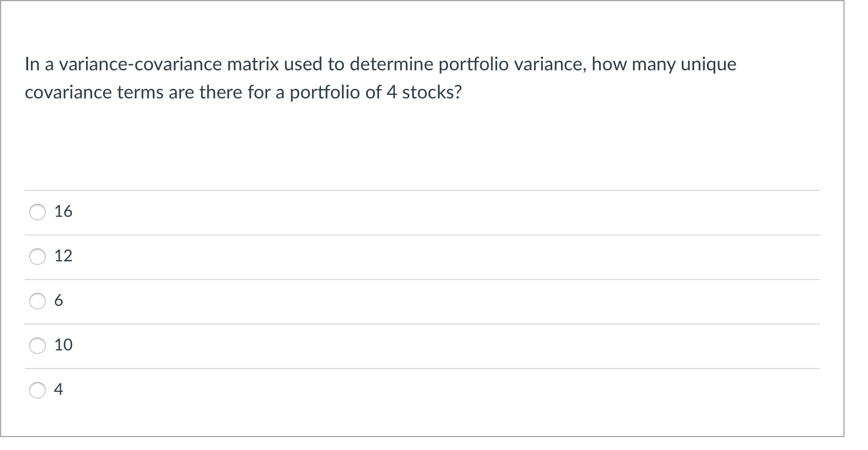This screenshot has height=450, width=868.
Task: Click the last answer label "4"
Action: pos(59,390)
